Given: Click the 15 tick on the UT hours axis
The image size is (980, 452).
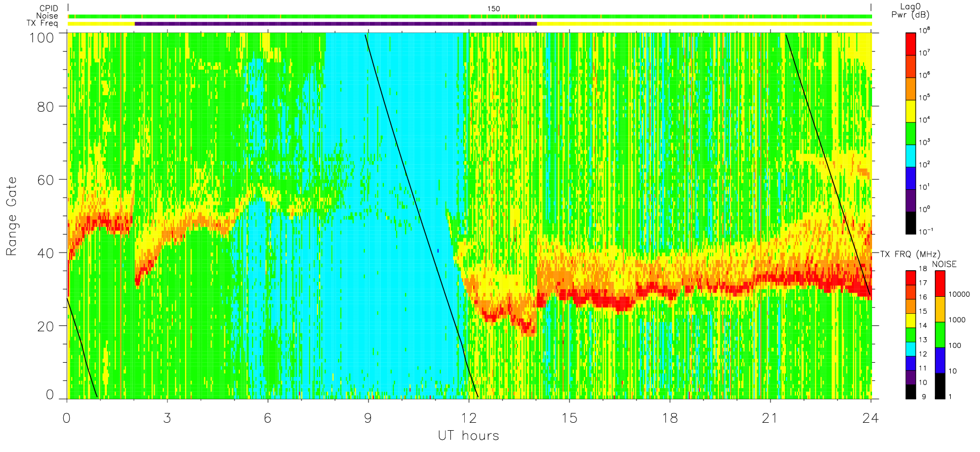Looking at the screenshot, I should coord(569,418).
